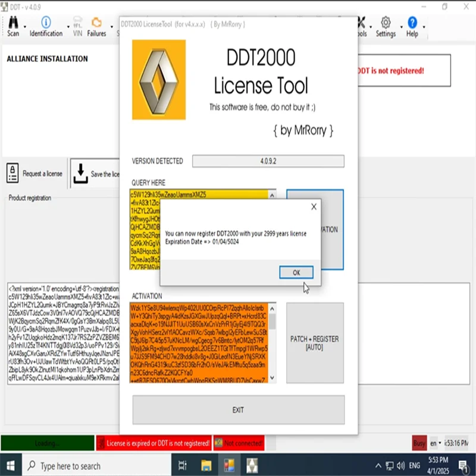Open the 'en' language dropdown
The height and width of the screenshot is (476, 476).
(x=436, y=443)
